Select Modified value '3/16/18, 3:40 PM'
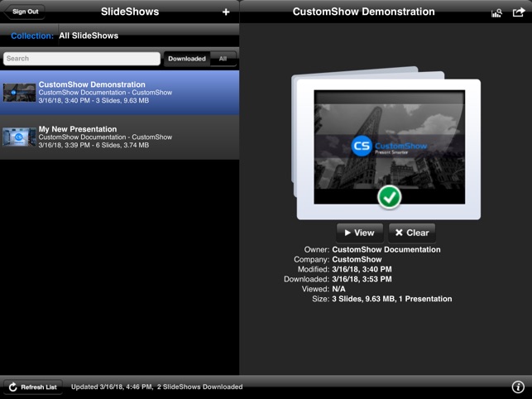 362,269
